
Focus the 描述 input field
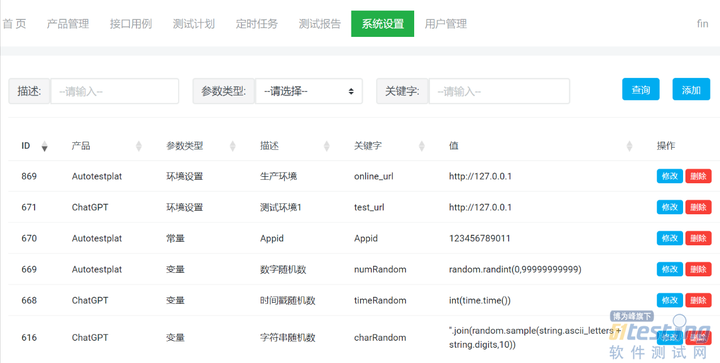[x=114, y=91]
